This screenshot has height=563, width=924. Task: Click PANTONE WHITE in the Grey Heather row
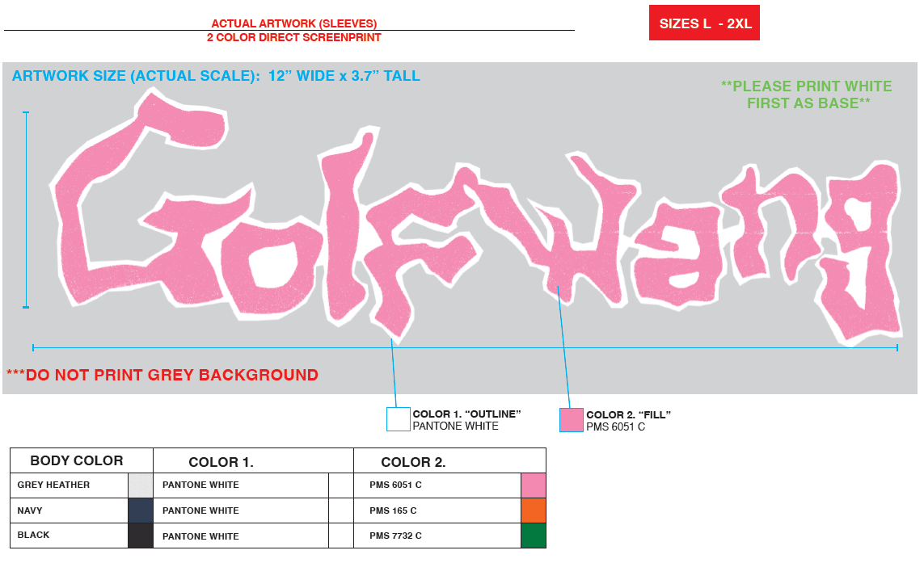pos(200,485)
